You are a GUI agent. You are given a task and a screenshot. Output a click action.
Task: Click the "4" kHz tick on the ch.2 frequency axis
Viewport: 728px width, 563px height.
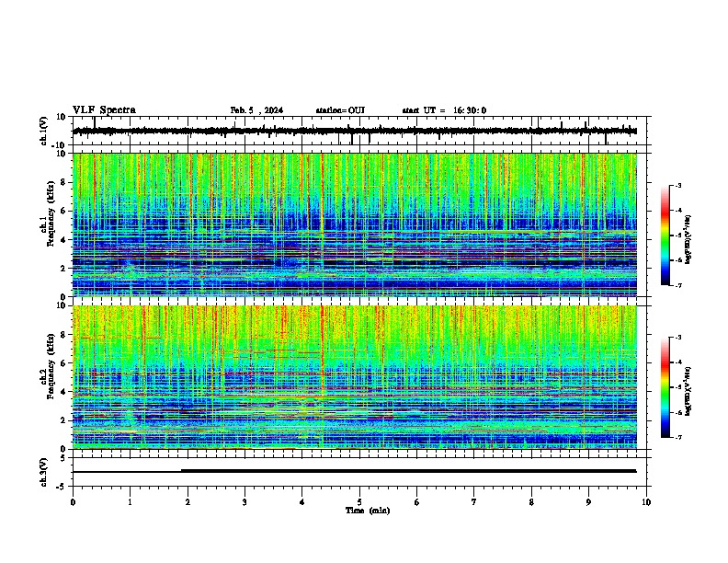coord(63,392)
